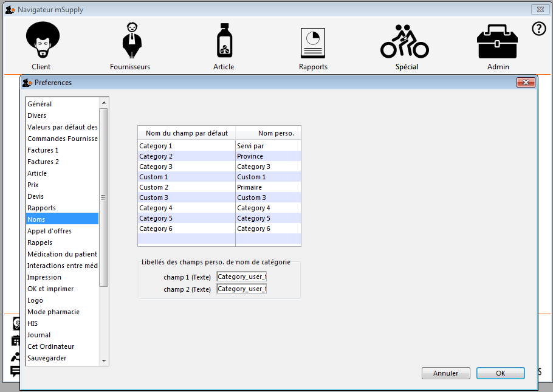Screen dimensions: 553x392
Task: Select the Prix preferences section
Action: pos(62,185)
